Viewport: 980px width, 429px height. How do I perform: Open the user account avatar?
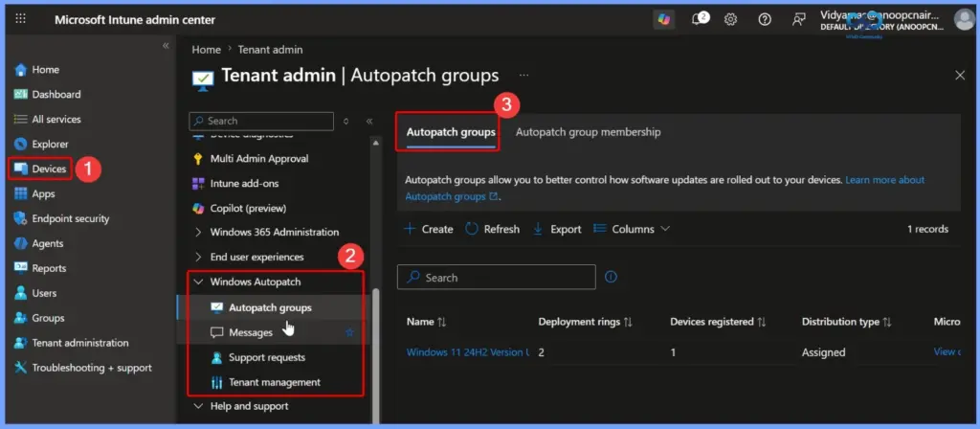tap(965, 19)
